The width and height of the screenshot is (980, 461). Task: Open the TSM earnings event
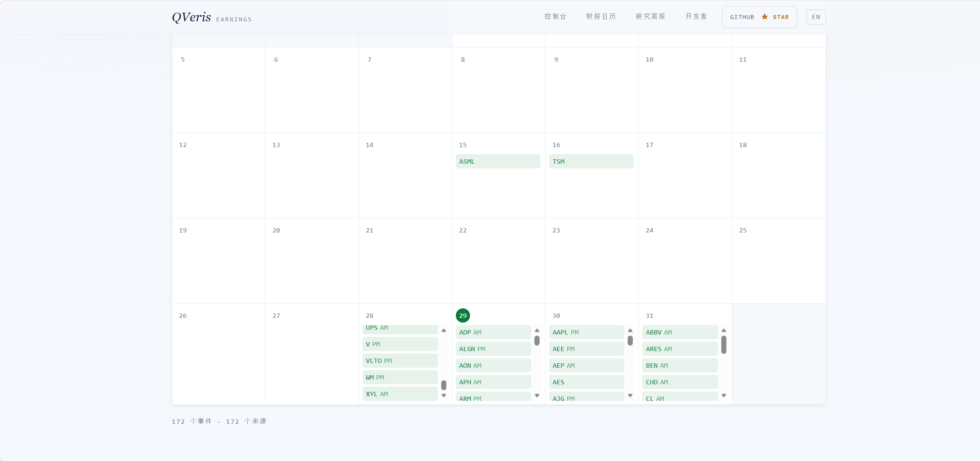pos(591,161)
